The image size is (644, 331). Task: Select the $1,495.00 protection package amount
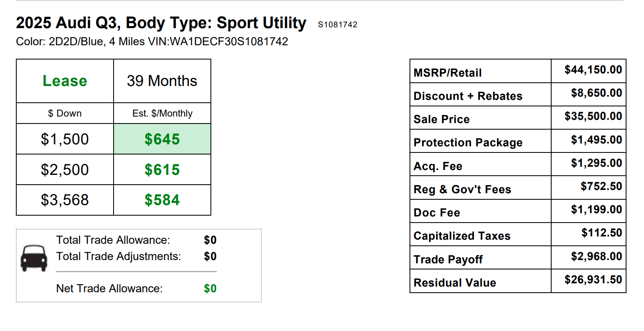(x=596, y=140)
